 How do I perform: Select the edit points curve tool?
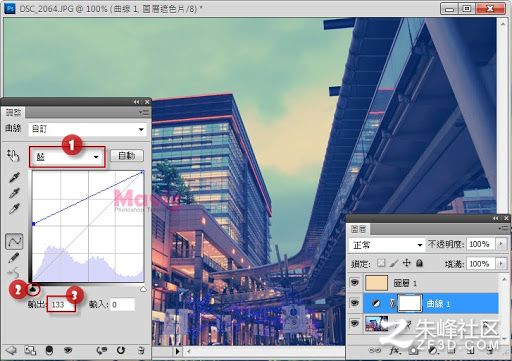point(14,241)
